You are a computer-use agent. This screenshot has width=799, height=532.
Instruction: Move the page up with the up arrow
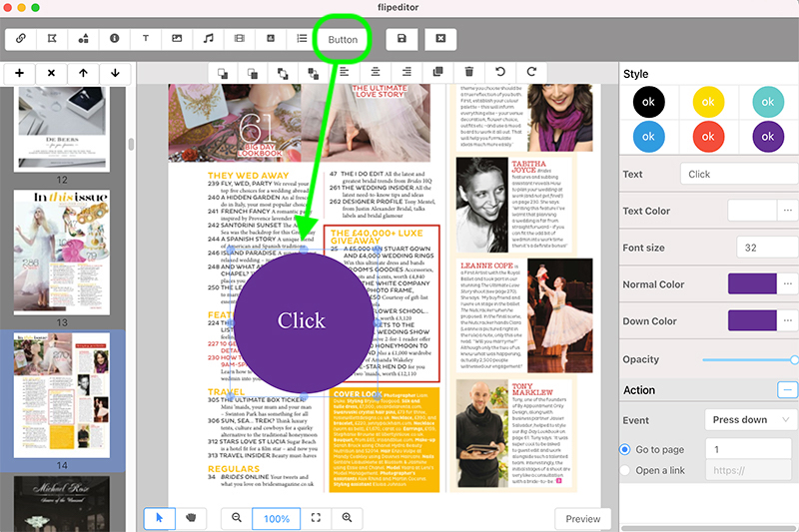coord(83,73)
